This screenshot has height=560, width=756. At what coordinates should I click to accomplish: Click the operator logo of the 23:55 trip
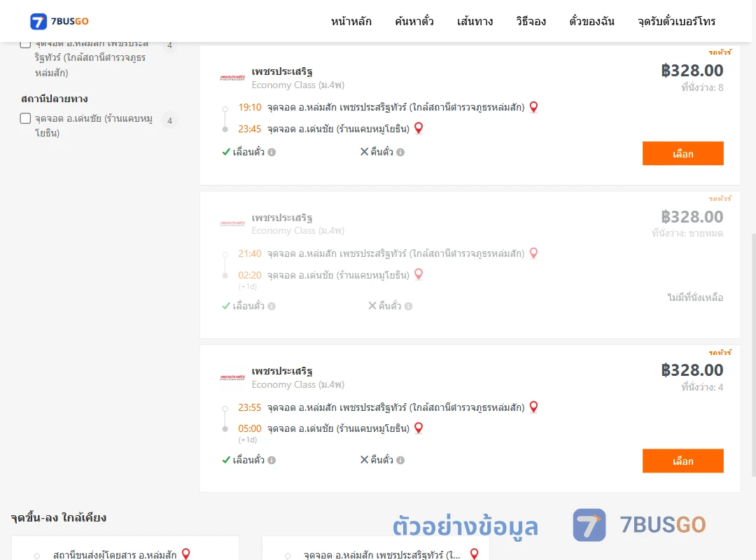point(232,377)
